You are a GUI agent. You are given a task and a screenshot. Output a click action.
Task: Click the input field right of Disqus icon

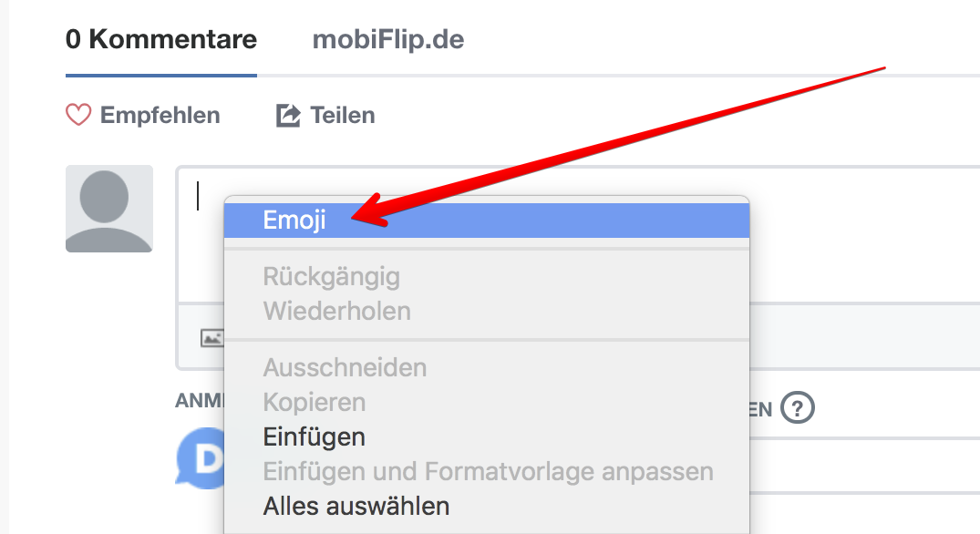[x=866, y=465]
